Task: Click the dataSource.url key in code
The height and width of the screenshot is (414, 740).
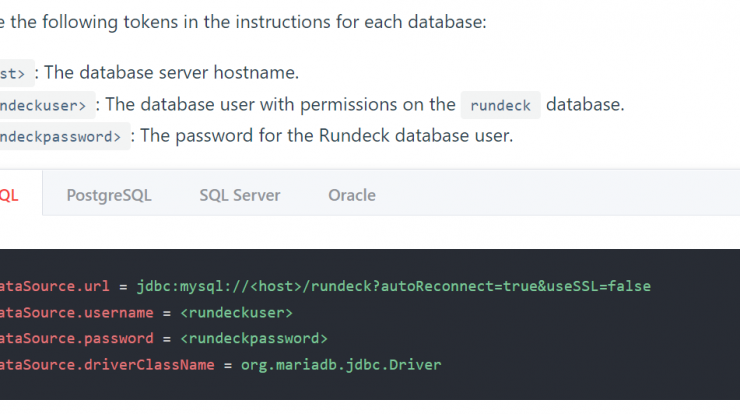Action: click(55, 286)
